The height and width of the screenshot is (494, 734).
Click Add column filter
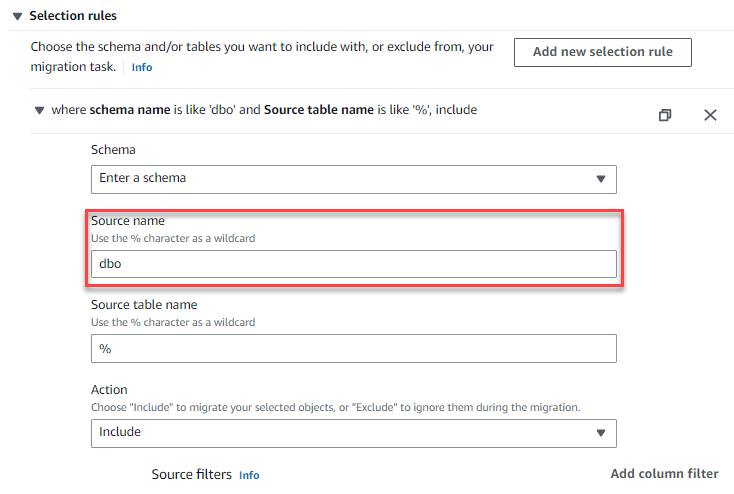tap(664, 474)
